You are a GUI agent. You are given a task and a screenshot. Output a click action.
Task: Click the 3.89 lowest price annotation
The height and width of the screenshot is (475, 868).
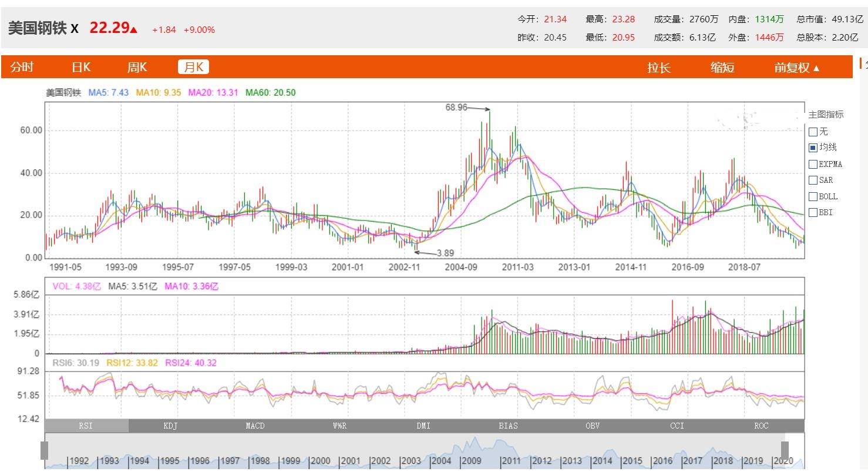click(x=446, y=253)
